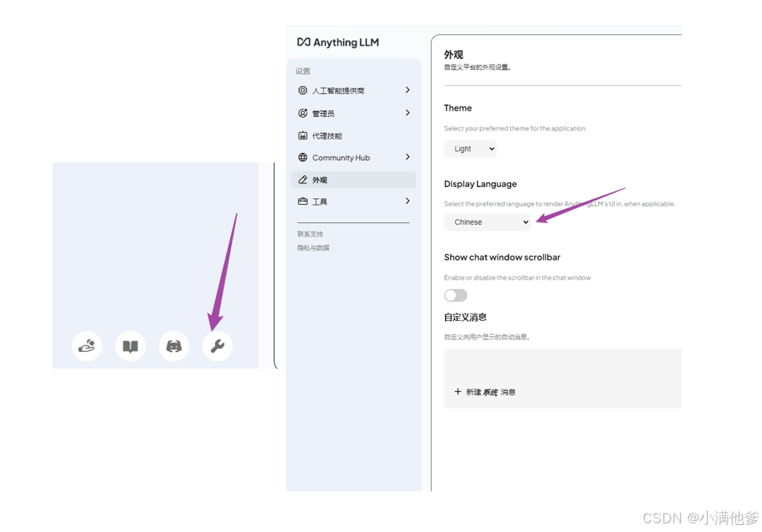
Task: Select the 外观 menu item
Action: [354, 179]
